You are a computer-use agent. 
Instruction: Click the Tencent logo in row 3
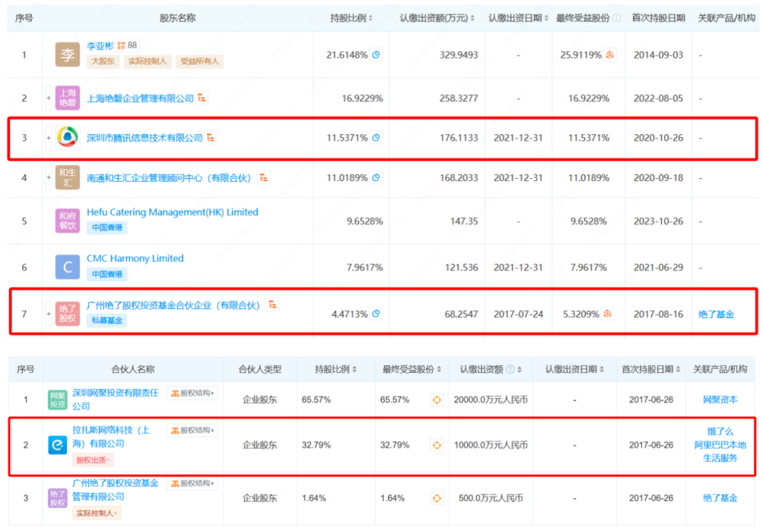point(68,138)
